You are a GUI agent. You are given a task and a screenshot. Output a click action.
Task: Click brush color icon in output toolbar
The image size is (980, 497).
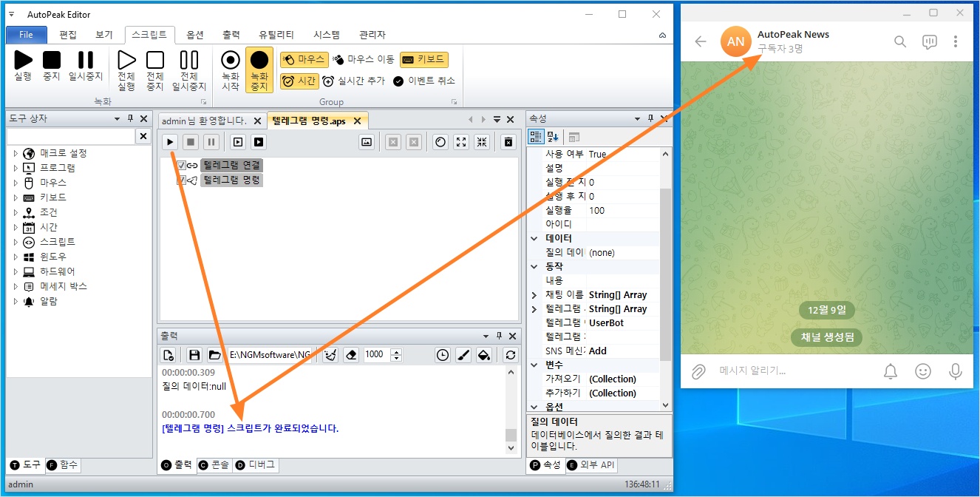[463, 354]
